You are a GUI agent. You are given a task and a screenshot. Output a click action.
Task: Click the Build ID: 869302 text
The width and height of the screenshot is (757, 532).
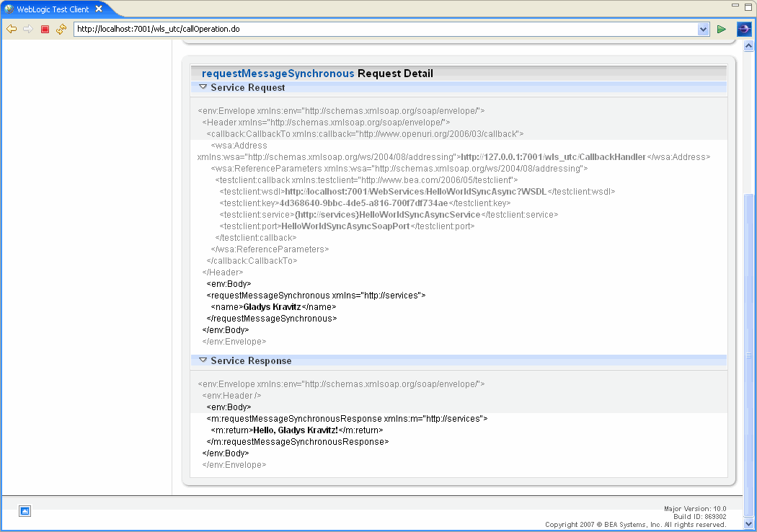[699, 517]
